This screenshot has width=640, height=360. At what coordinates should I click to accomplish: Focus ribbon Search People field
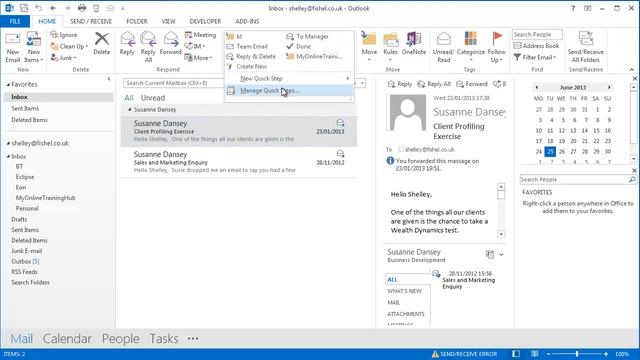[x=537, y=35]
